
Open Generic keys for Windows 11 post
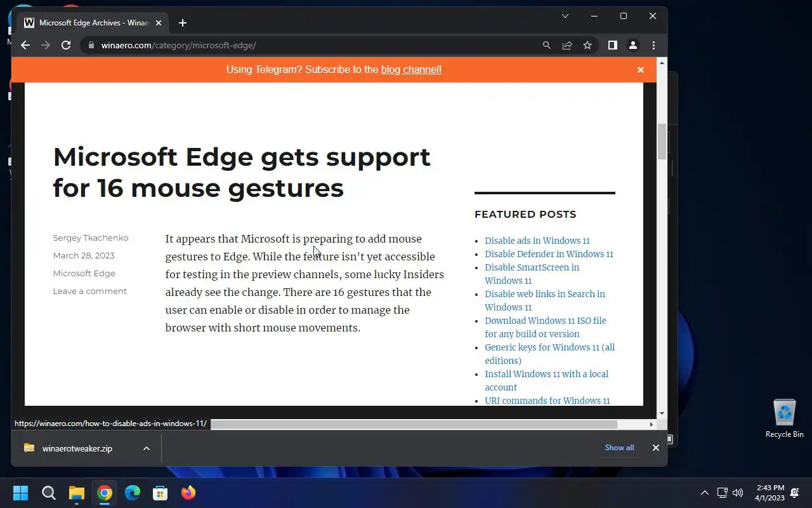(549, 354)
